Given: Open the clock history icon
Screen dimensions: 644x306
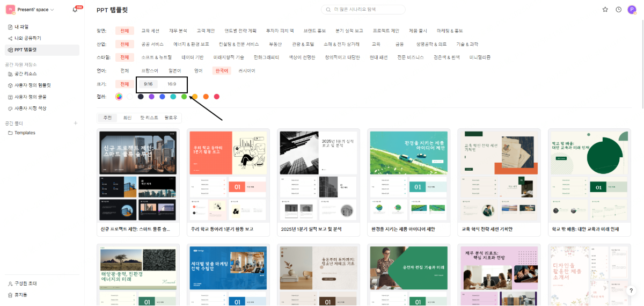Looking at the screenshot, I should pyautogui.click(x=619, y=10).
